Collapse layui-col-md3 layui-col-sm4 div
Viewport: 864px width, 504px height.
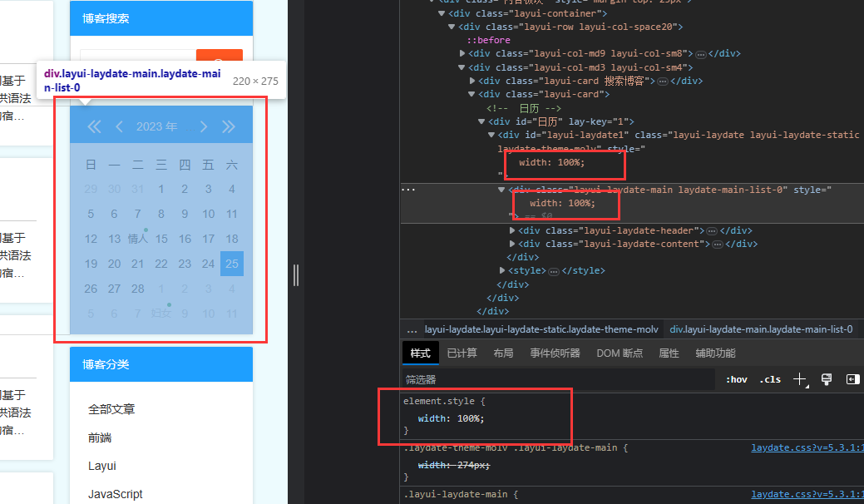462,67
